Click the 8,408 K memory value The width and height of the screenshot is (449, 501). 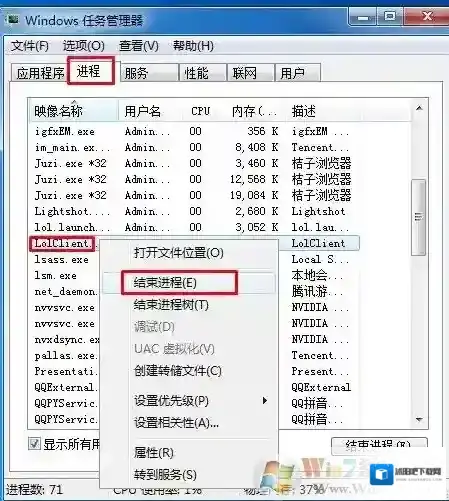(x=256, y=147)
